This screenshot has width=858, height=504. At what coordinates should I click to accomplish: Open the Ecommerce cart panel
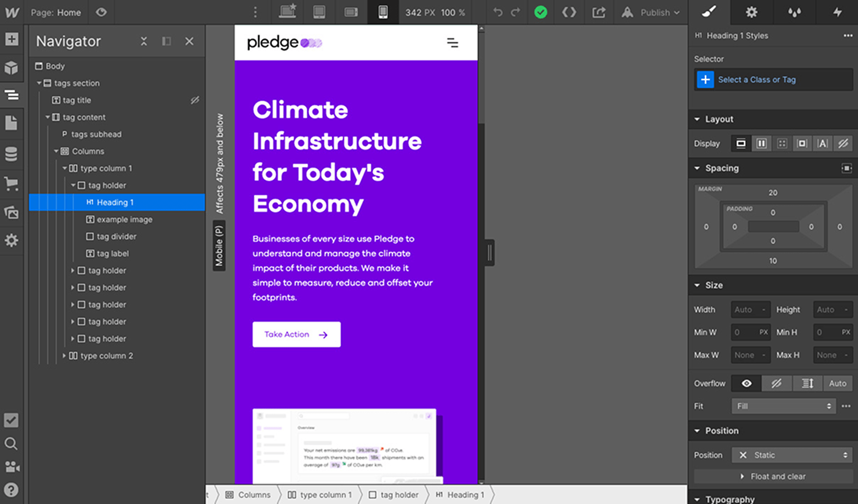(12, 184)
